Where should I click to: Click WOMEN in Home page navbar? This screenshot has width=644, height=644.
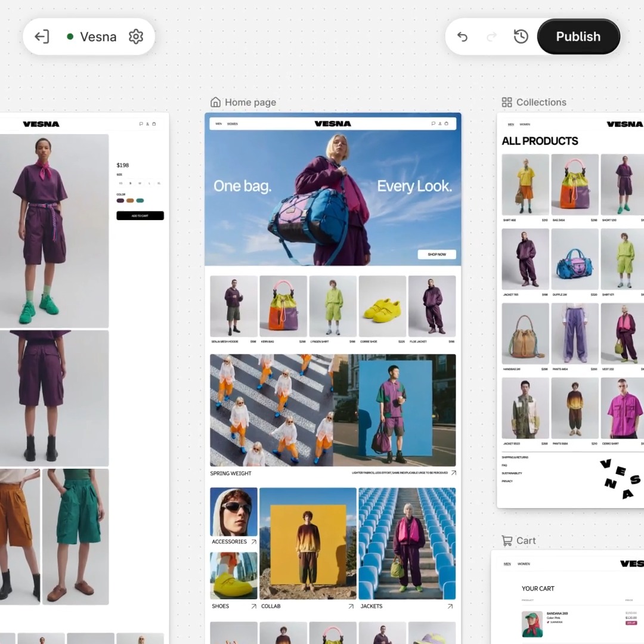(x=233, y=123)
